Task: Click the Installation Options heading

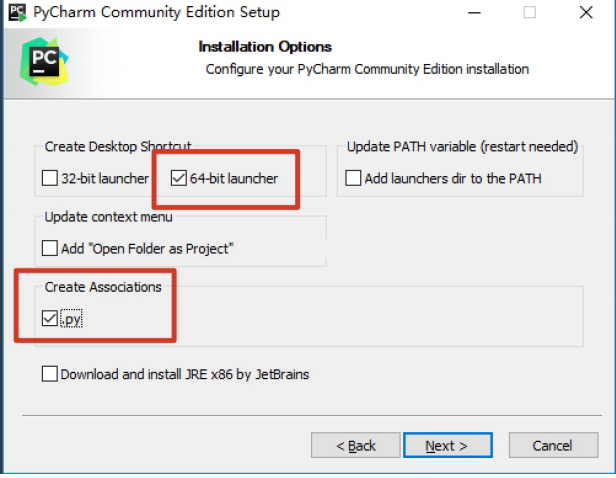Action: point(265,47)
